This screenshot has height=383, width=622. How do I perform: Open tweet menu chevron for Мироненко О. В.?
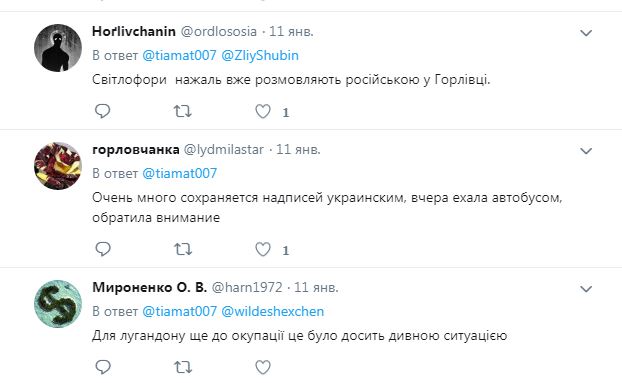(x=586, y=289)
